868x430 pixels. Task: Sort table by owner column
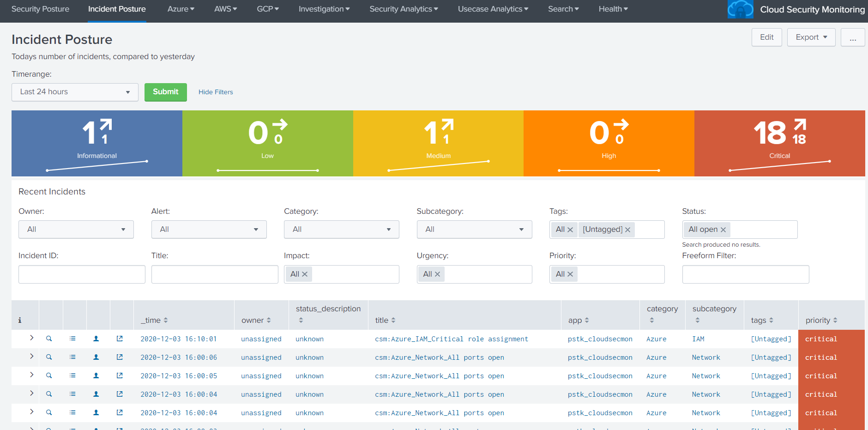[x=256, y=320]
